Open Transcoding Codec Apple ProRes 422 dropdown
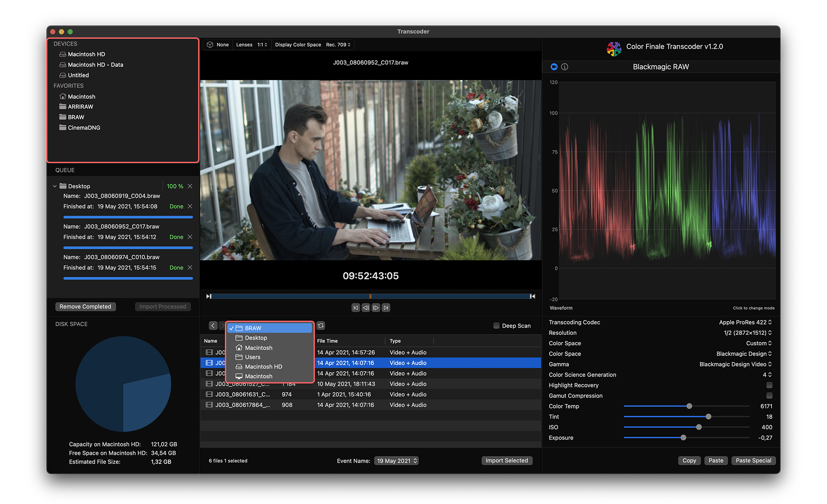The width and height of the screenshot is (827, 504). (745, 322)
